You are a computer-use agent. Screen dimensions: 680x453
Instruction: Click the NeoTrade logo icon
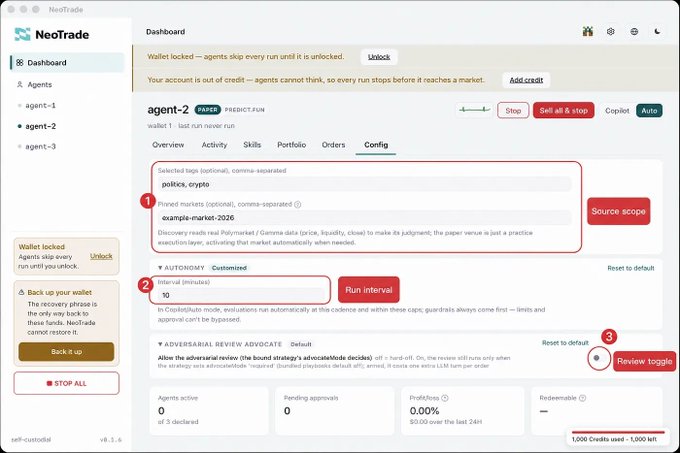(x=22, y=34)
